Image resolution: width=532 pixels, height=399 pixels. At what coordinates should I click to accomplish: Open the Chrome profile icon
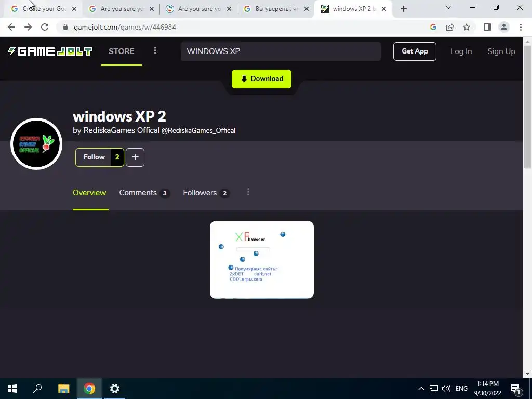pos(504,27)
